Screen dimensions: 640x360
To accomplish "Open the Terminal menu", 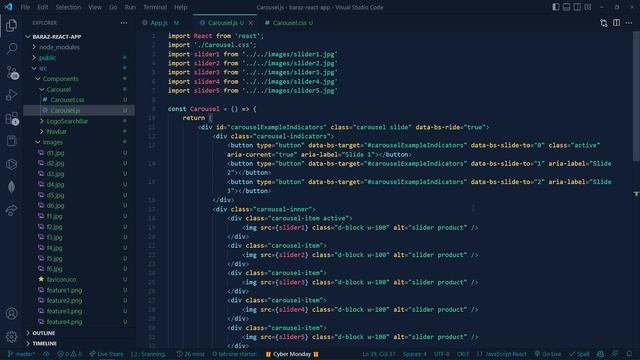I will (x=155, y=7).
